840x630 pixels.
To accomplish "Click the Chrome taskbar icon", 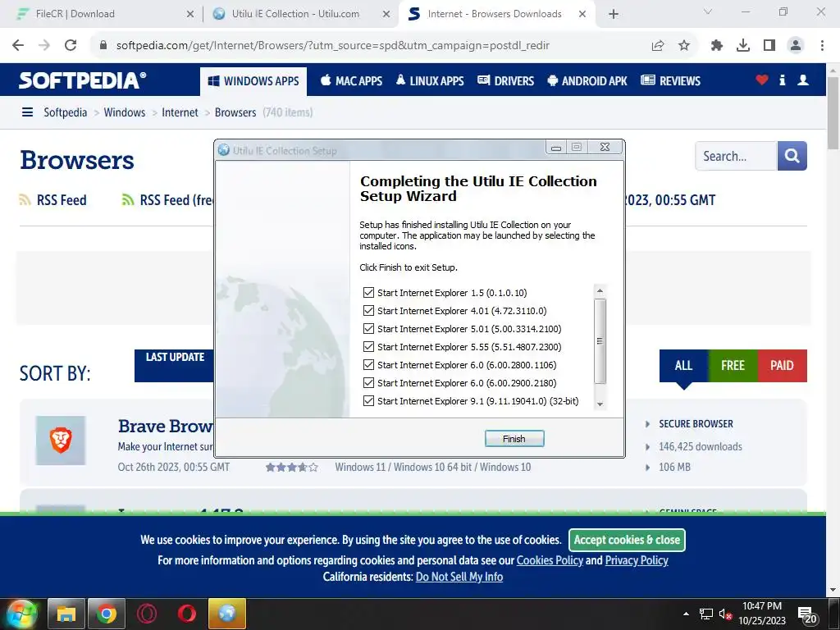I will click(x=106, y=614).
